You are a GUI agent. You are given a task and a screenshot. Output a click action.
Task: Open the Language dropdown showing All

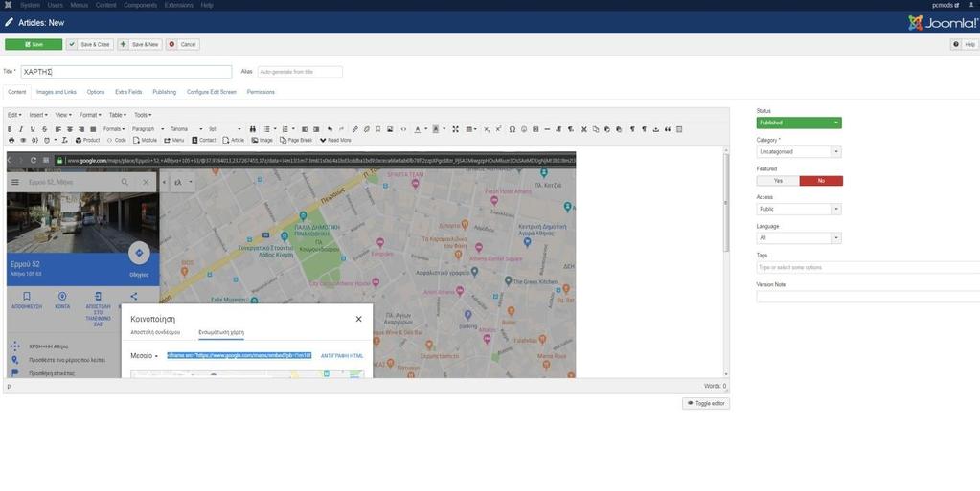click(799, 238)
